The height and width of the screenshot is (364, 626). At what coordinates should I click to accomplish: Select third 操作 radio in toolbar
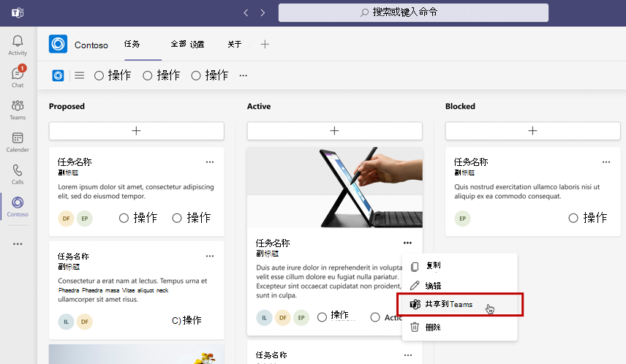click(x=210, y=75)
